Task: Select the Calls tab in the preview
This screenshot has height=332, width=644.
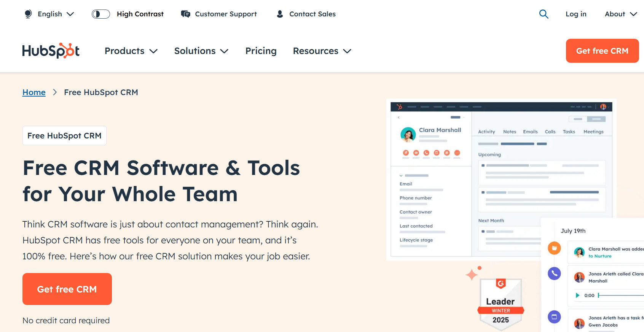Action: 550,132
